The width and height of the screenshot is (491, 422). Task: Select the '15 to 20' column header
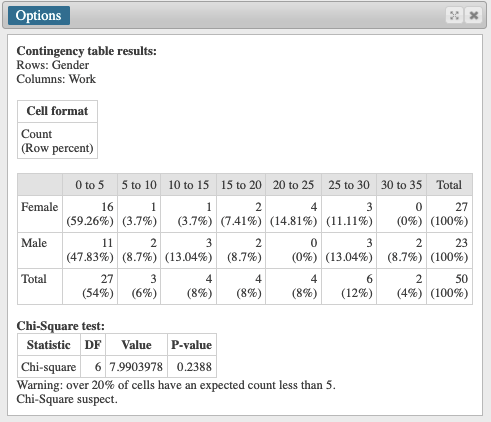[241, 184]
